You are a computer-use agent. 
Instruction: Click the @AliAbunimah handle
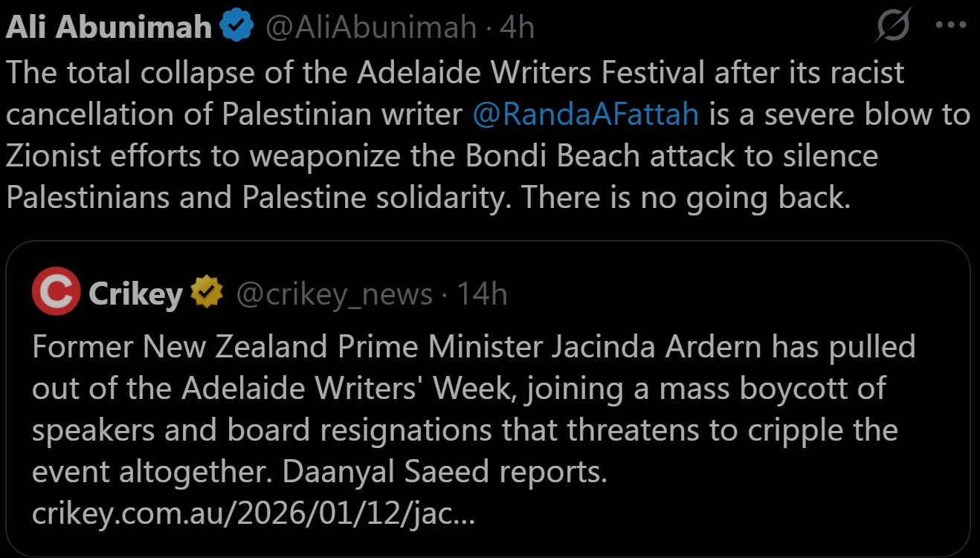(371, 27)
